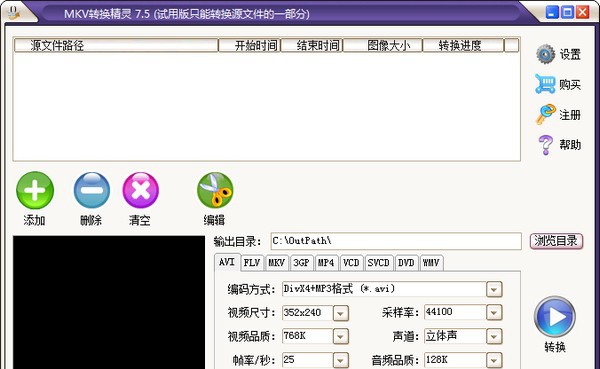Switch to the WMV format tab

click(431, 263)
